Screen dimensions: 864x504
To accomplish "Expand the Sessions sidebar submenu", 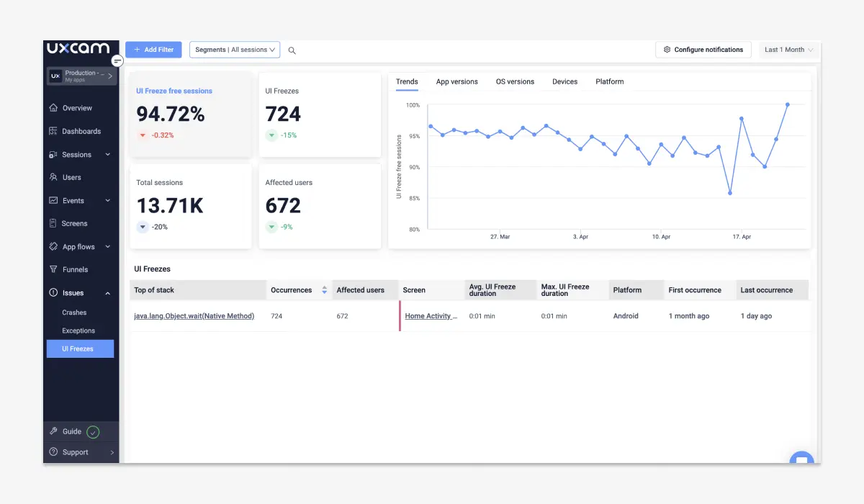I will 108,155.
